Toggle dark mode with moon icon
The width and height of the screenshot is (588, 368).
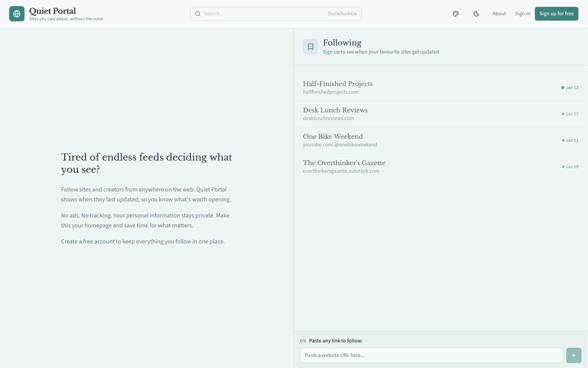(x=476, y=14)
